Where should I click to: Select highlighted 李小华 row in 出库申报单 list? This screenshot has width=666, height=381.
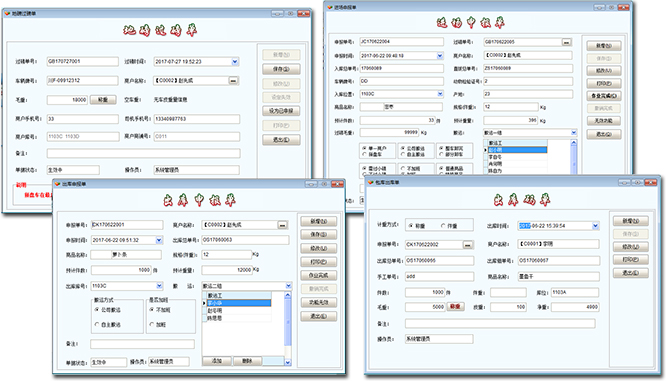point(238,303)
